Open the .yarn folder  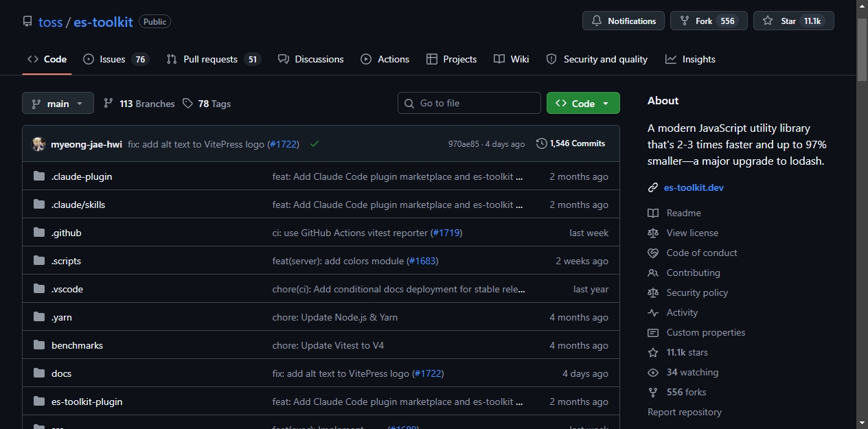tap(62, 317)
